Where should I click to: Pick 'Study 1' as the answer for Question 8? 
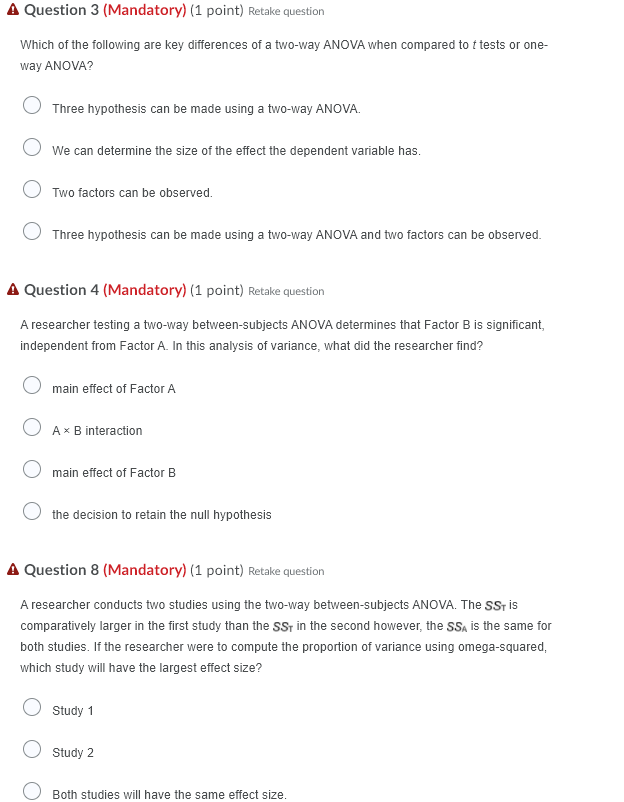pyautogui.click(x=31, y=706)
